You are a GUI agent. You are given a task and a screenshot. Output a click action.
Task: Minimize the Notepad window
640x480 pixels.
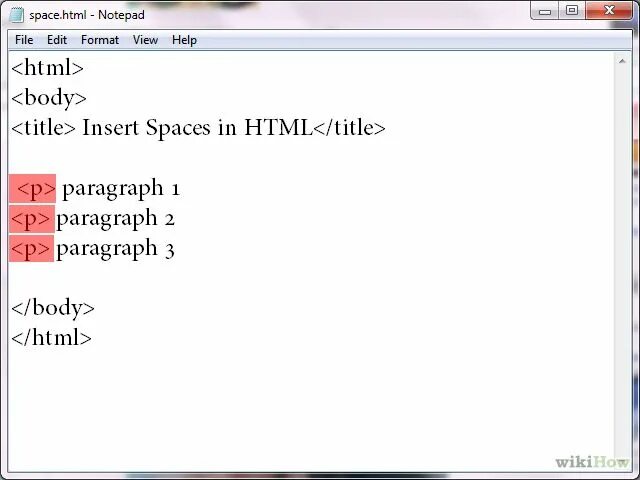(545, 11)
